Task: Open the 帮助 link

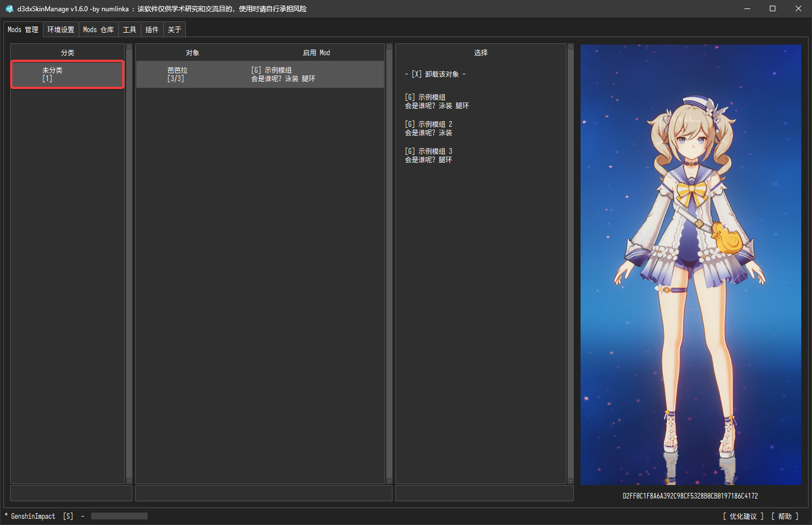Action: pyautogui.click(x=785, y=517)
